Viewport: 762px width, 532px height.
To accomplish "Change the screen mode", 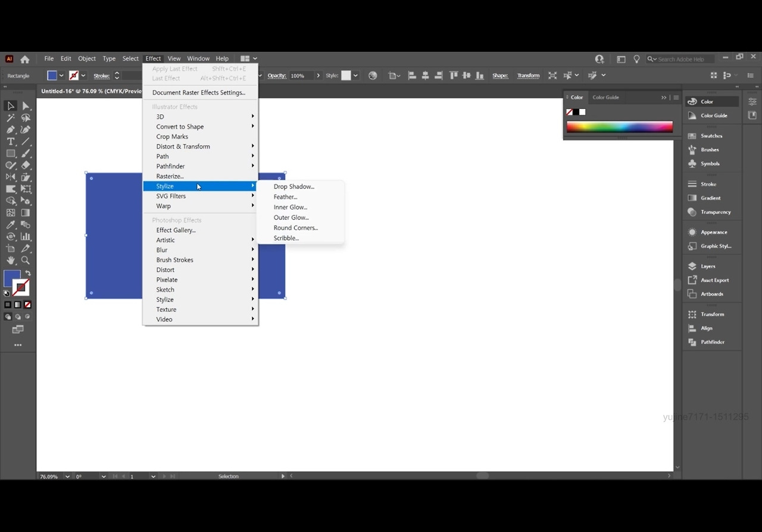I will pyautogui.click(x=18, y=329).
